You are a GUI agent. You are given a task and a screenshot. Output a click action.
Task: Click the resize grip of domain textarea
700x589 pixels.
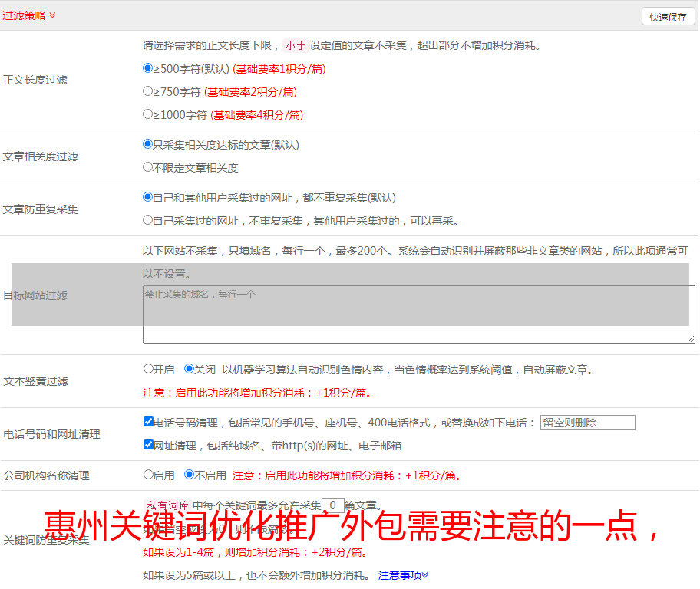click(x=691, y=339)
